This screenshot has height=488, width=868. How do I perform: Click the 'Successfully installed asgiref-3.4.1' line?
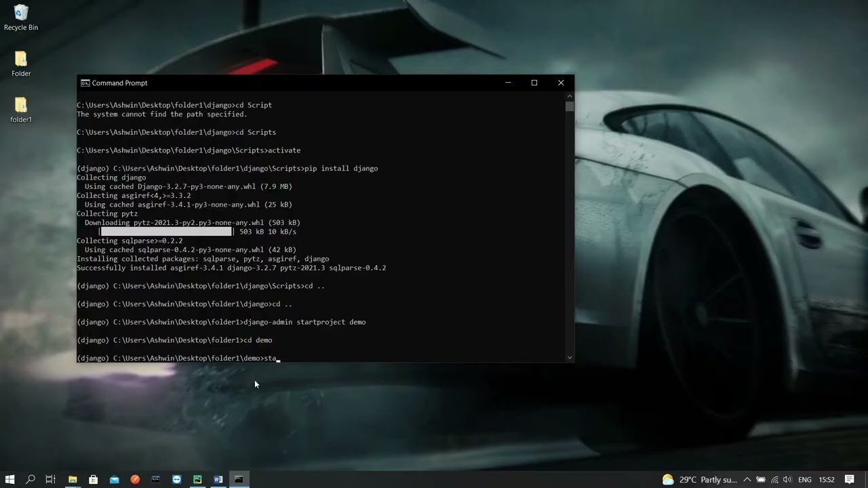(231, 268)
